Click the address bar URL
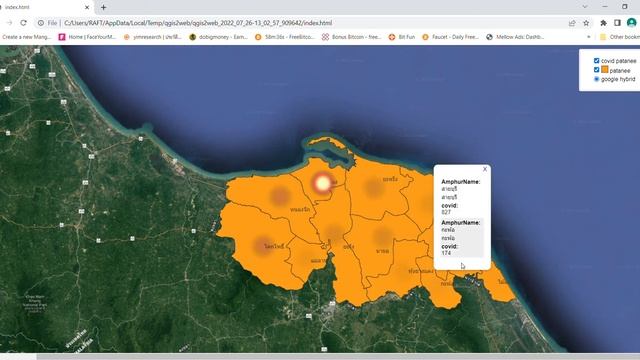The height and width of the screenshot is (360, 640). [x=198, y=23]
